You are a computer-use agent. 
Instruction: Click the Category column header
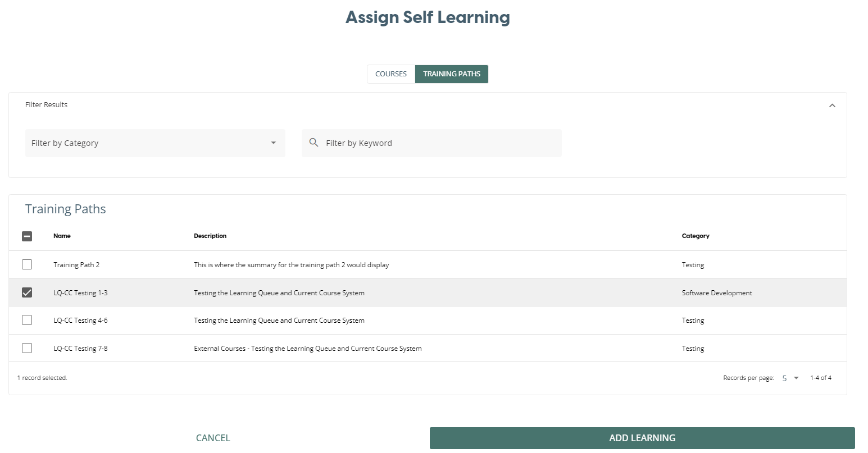(696, 236)
